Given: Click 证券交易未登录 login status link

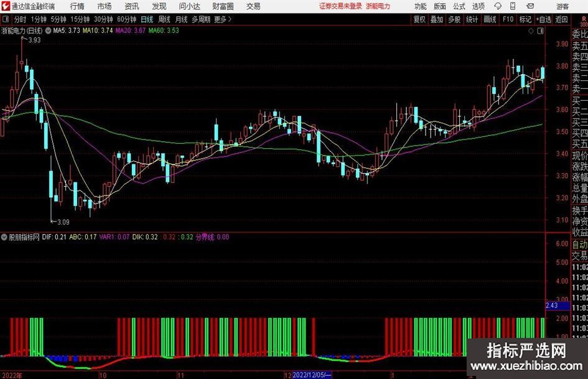Looking at the screenshot, I should (340, 6).
